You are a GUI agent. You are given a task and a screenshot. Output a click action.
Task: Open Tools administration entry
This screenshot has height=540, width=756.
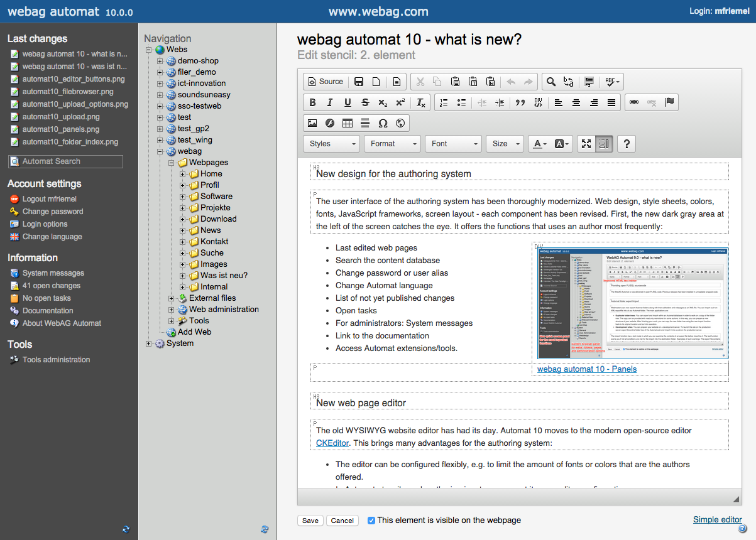pos(56,360)
